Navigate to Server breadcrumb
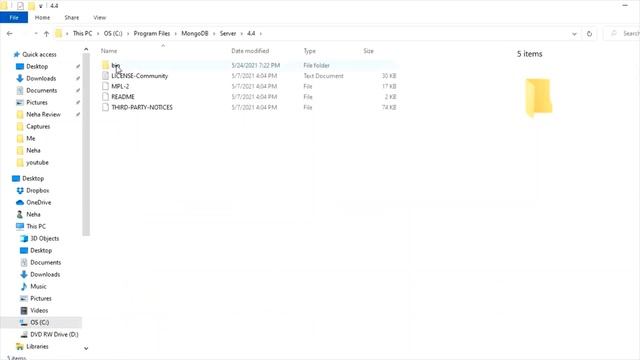640x360 pixels. [x=228, y=33]
